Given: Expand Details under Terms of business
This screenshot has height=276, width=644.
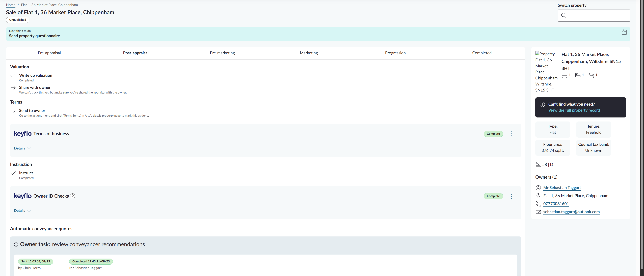Looking at the screenshot, I should 22,148.
